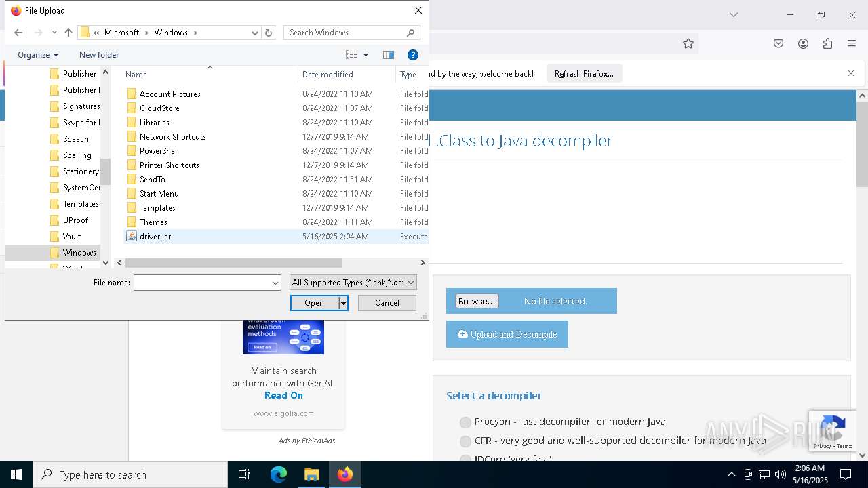This screenshot has height=488, width=868.
Task: Open Firefox extensions icon
Action: pos(827,43)
